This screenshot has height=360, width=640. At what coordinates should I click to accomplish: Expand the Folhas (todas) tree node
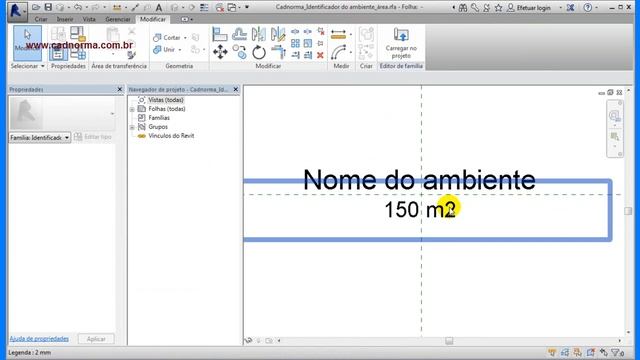point(132,109)
